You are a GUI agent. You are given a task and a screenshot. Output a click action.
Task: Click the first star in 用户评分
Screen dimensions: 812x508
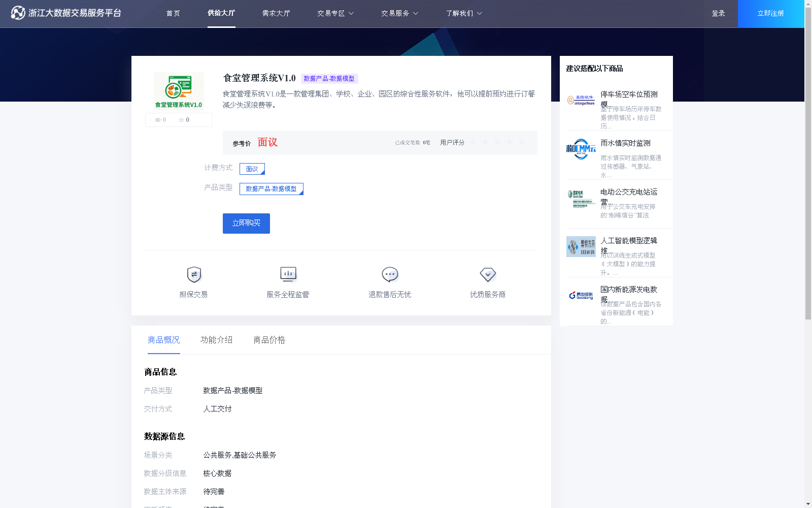click(x=472, y=142)
